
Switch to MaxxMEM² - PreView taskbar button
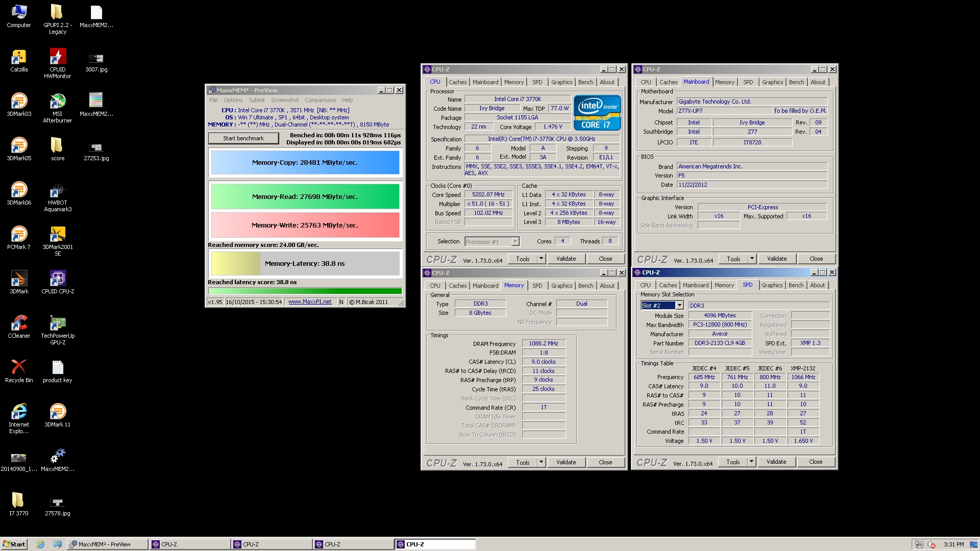coord(108,544)
